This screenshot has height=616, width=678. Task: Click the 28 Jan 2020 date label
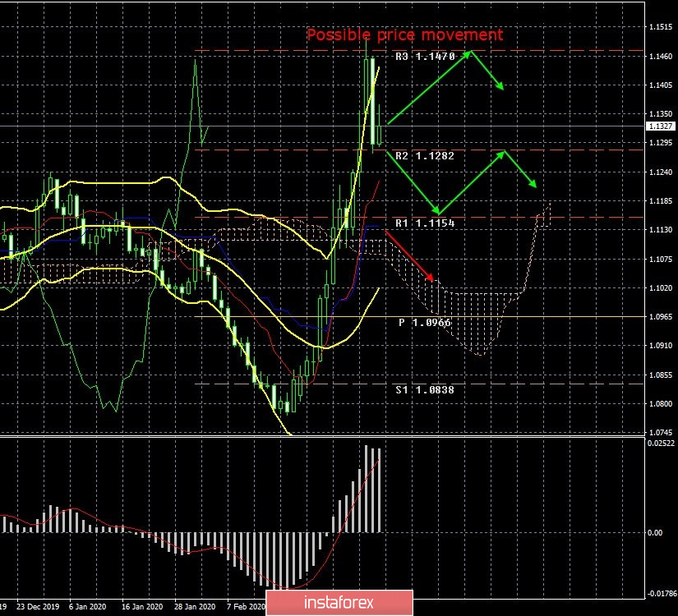(x=195, y=606)
